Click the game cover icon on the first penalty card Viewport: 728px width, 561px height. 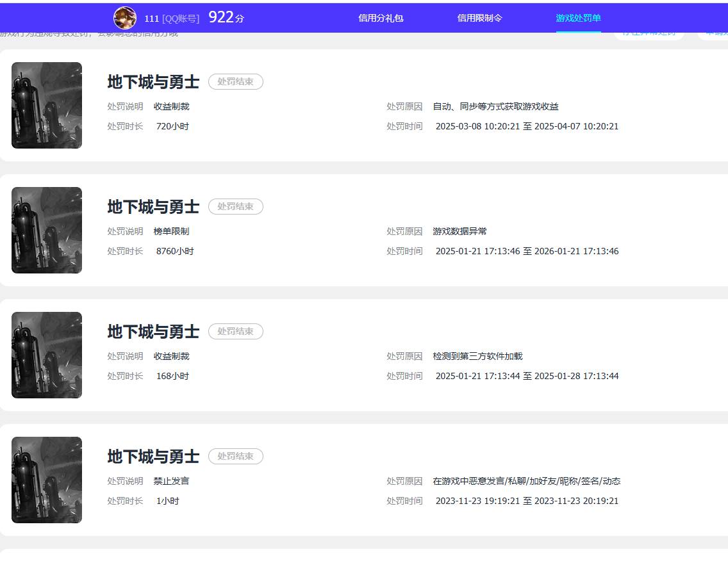46,105
